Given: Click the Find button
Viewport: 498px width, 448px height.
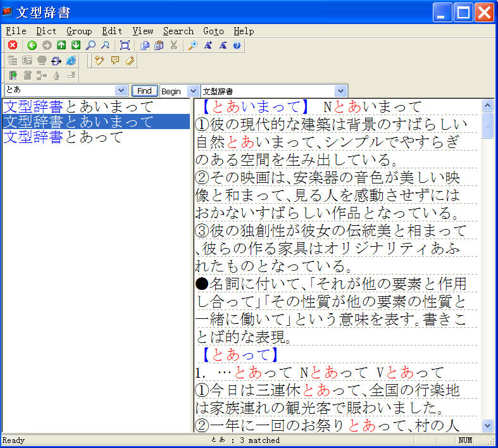Looking at the screenshot, I should click(x=144, y=91).
